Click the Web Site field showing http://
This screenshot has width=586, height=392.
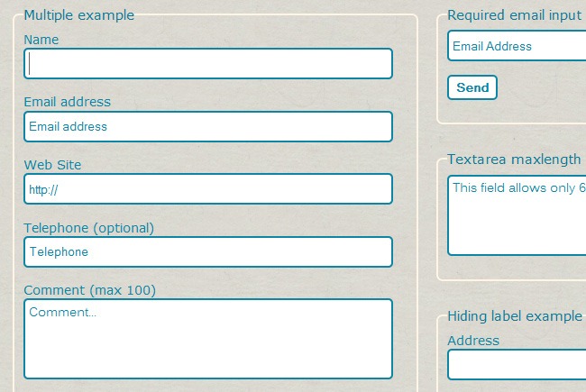coord(208,189)
